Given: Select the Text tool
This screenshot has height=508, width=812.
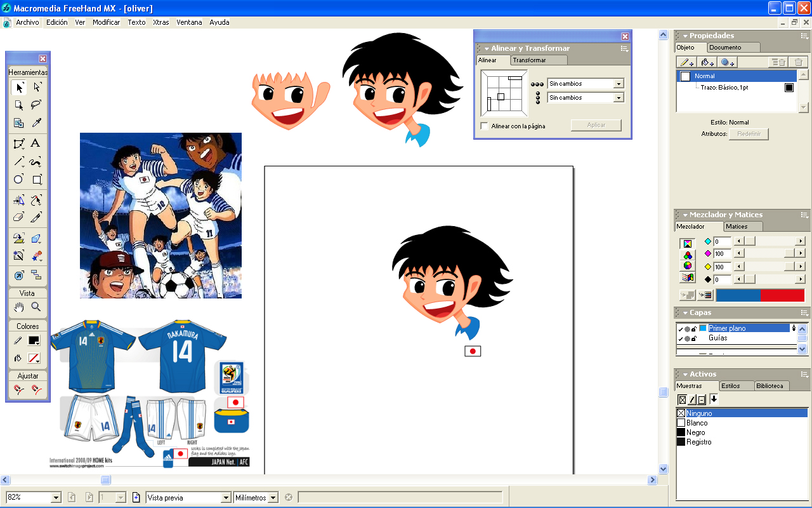Looking at the screenshot, I should pyautogui.click(x=36, y=144).
